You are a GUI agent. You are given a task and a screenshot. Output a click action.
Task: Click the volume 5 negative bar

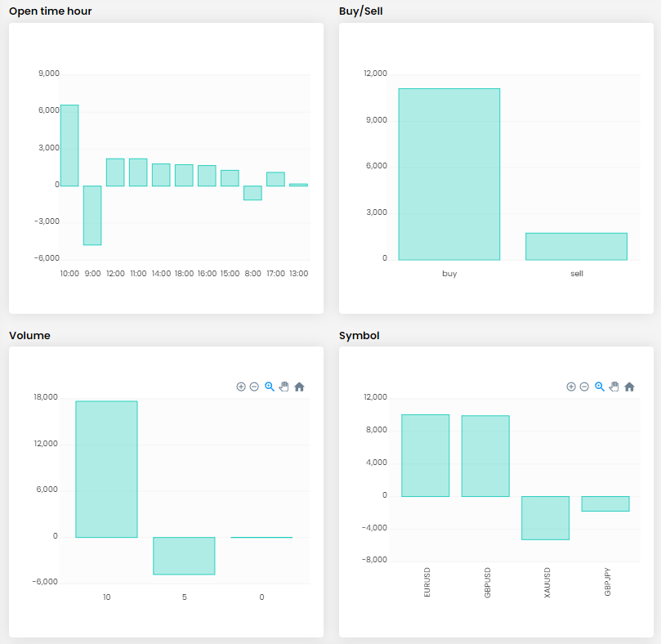pyautogui.click(x=184, y=556)
